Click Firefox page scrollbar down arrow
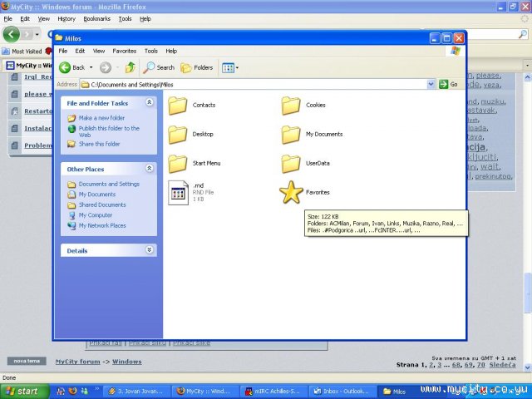 coord(528,367)
